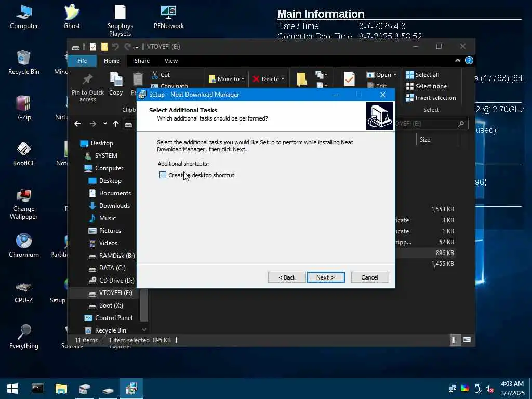Switch to View ribbon tab

171,61
